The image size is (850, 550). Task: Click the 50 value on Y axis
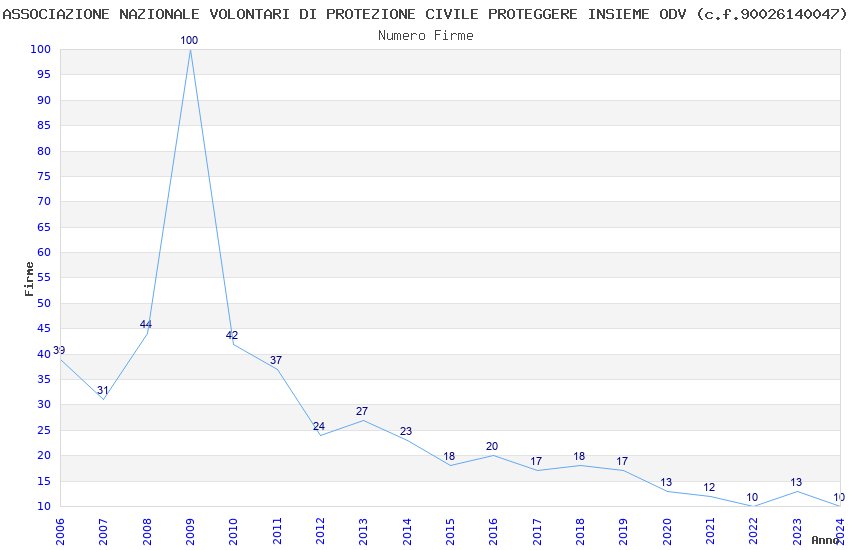(x=44, y=303)
